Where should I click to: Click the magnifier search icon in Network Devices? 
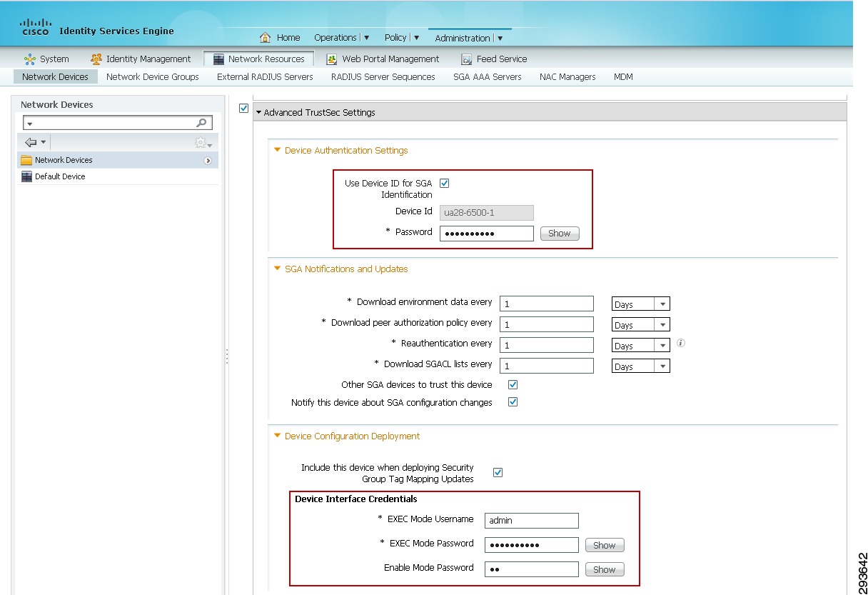pos(201,123)
